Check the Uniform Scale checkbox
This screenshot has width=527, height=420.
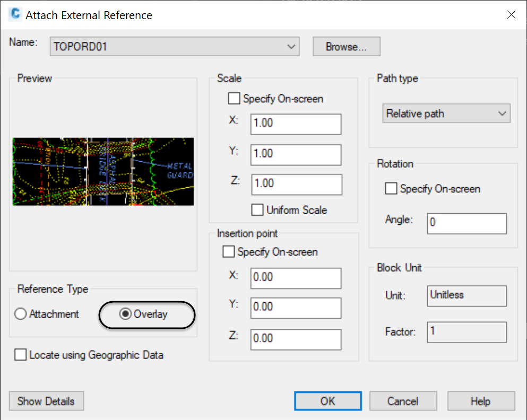257,210
